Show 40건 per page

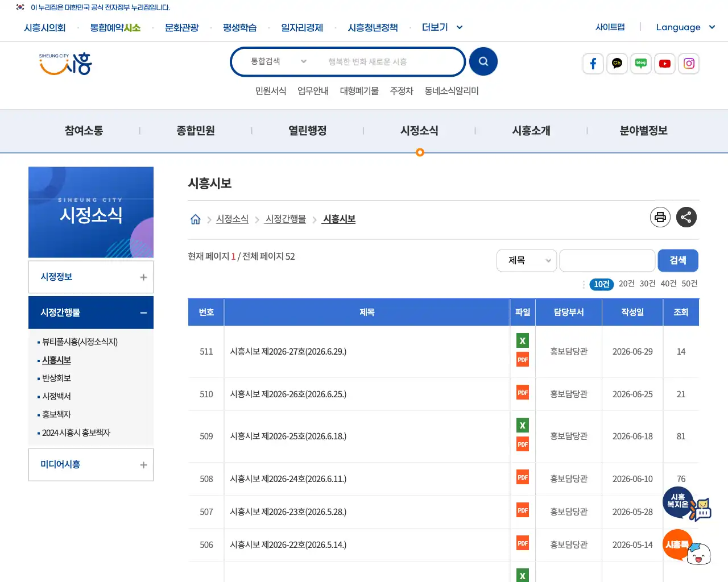pos(669,284)
